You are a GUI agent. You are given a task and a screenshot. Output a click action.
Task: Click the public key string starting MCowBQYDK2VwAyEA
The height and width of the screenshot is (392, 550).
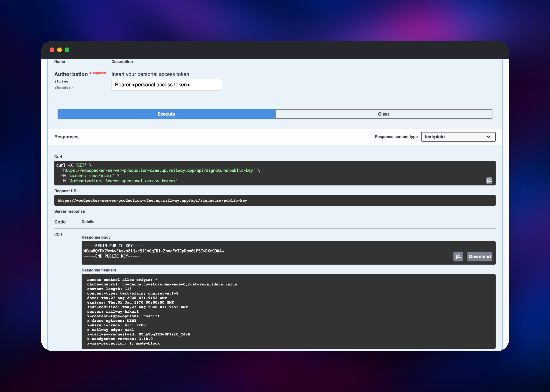click(153, 251)
